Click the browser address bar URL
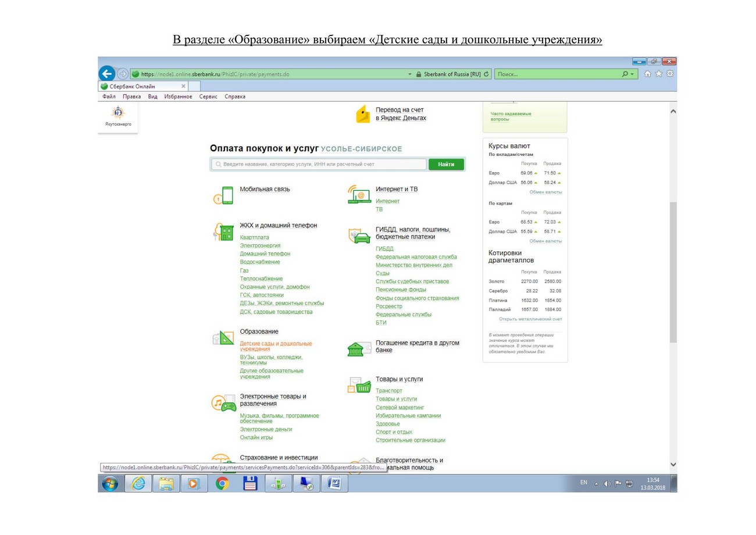This screenshot has width=756, height=535. click(x=215, y=74)
